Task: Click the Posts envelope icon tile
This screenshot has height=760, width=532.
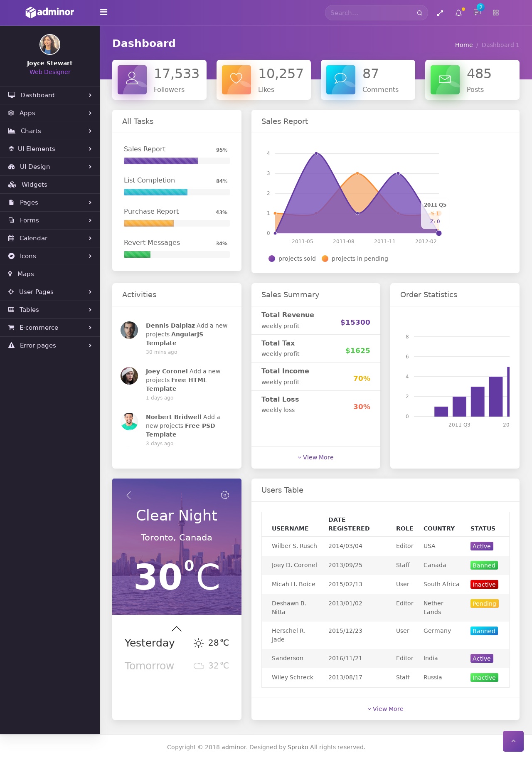Action: tap(445, 80)
